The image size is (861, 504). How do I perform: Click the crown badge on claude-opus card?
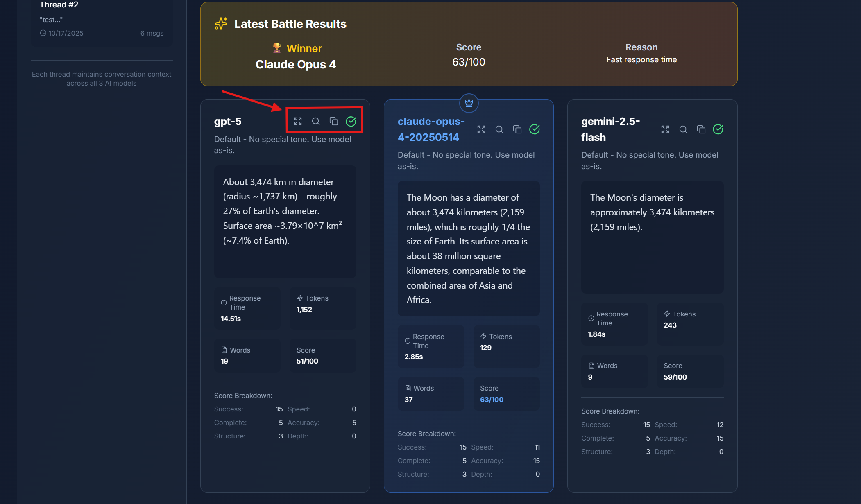[x=469, y=103]
